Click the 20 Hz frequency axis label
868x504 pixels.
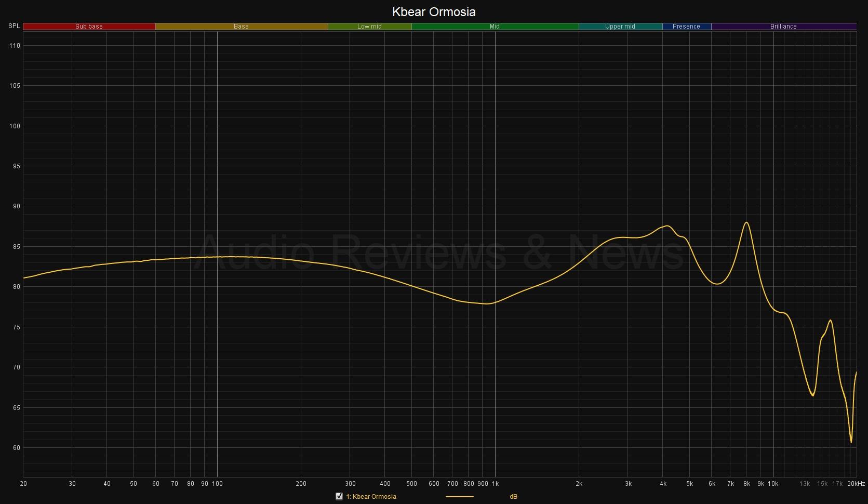(x=23, y=484)
